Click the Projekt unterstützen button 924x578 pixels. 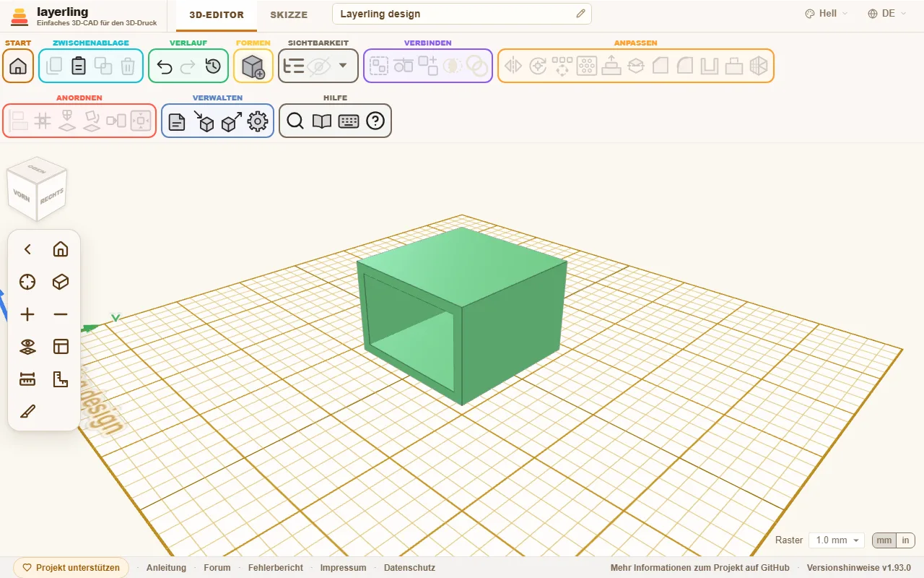click(71, 568)
